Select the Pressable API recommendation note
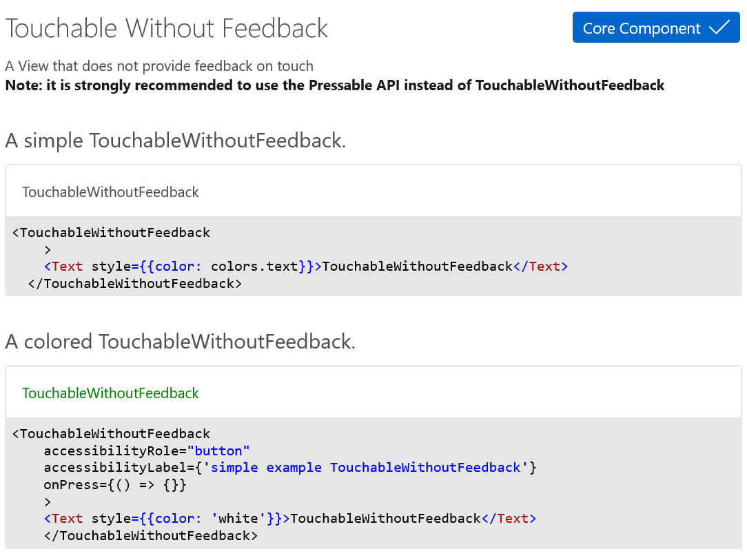Viewport: 747px width, 560px height. pos(334,85)
